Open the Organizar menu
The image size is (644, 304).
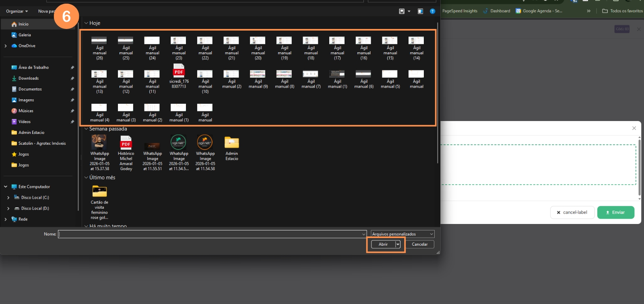tap(17, 11)
